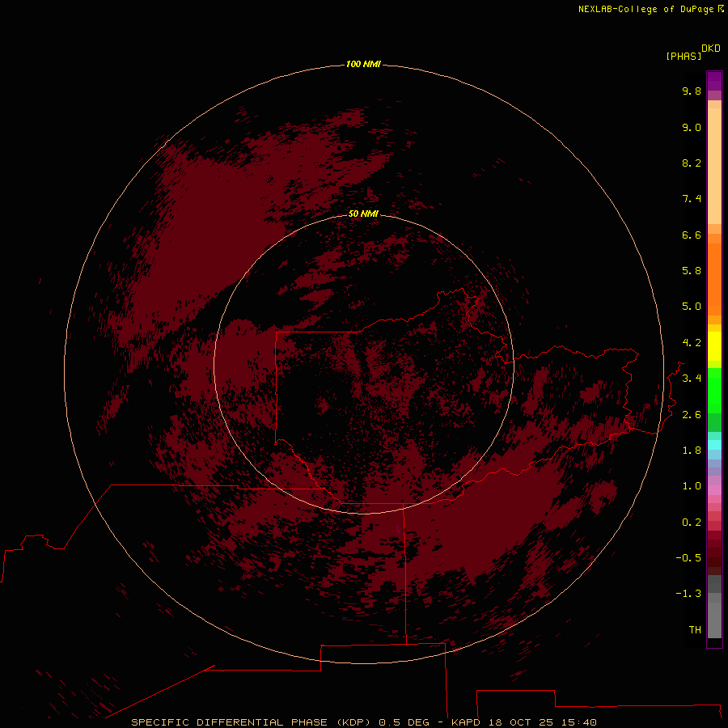Click the [PHAS] legend heading

coord(684,56)
